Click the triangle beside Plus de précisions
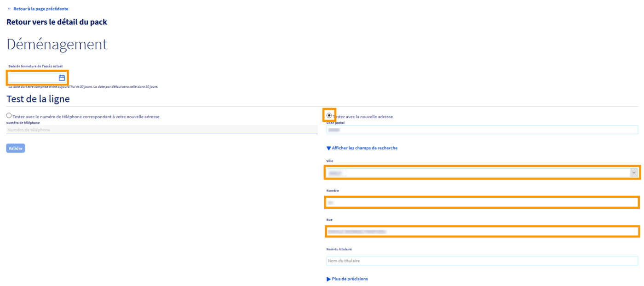This screenshot has height=286, width=644. tap(328, 279)
